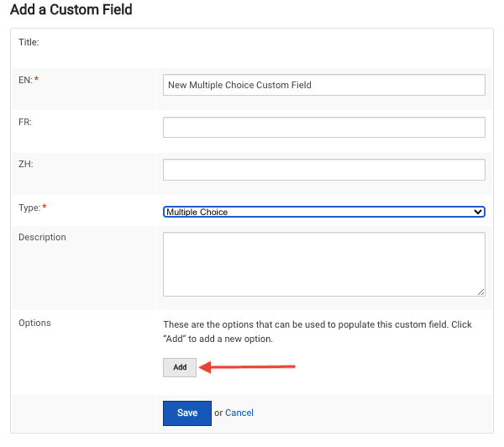This screenshot has height=447, width=504.
Task: Click the 'ZH:' field label
Action: [x=25, y=164]
